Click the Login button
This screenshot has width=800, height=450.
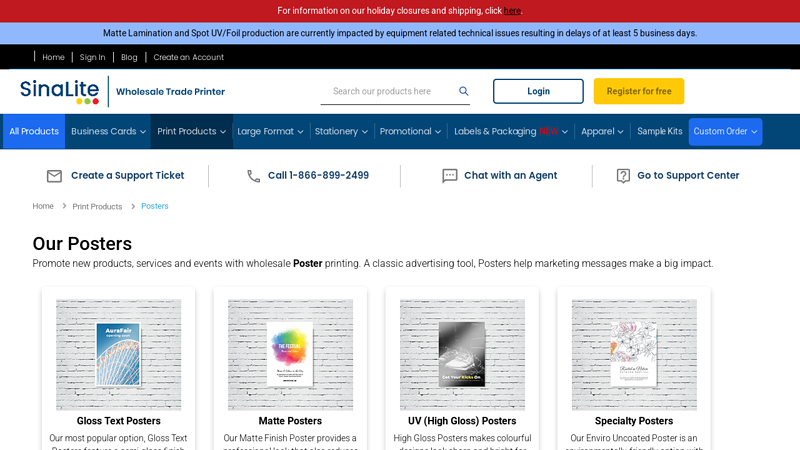(538, 92)
